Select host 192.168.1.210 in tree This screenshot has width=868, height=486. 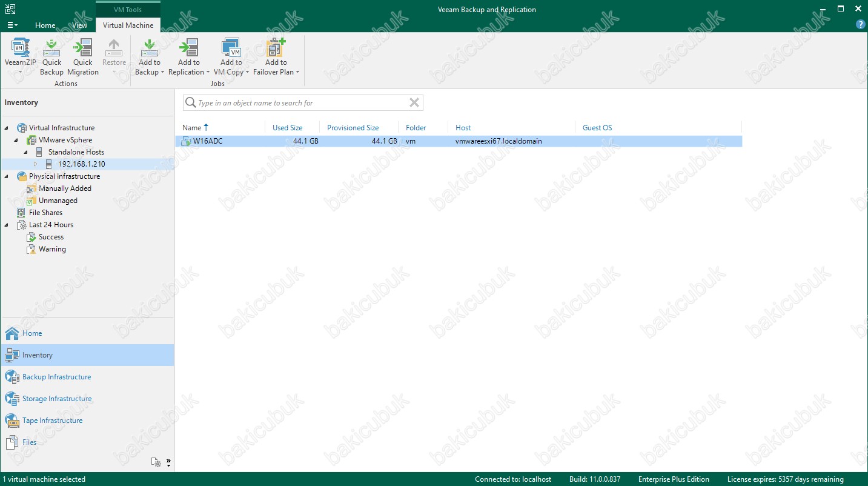click(x=81, y=164)
